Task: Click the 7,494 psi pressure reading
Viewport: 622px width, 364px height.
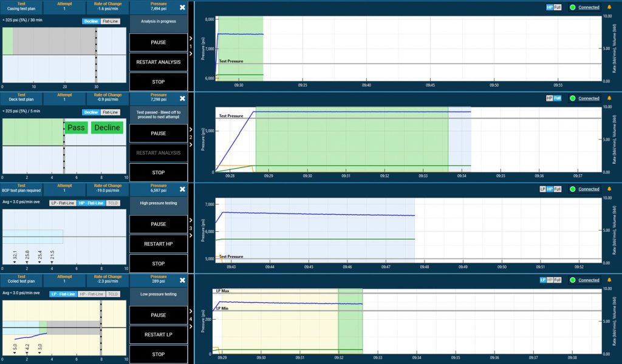Action: click(x=159, y=8)
